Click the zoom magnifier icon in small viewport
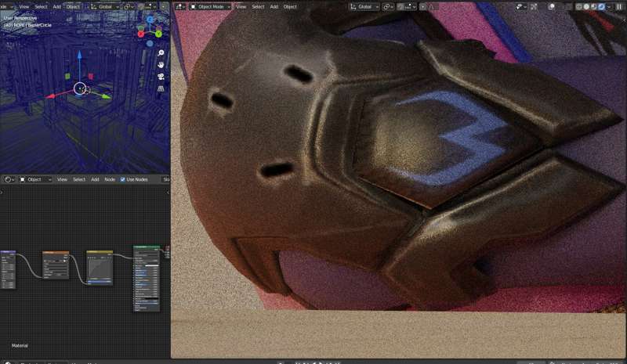Image resolution: width=627 pixels, height=364 pixels. tap(161, 53)
